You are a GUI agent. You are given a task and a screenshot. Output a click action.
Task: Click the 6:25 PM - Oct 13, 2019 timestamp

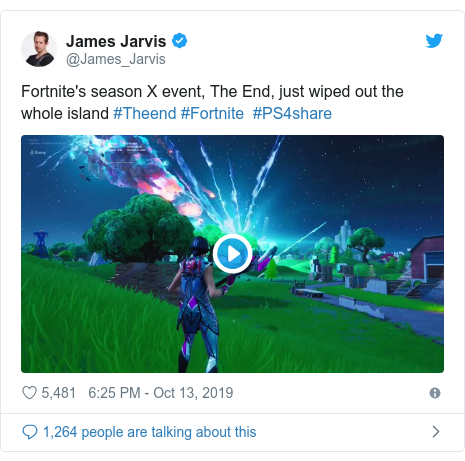click(161, 393)
